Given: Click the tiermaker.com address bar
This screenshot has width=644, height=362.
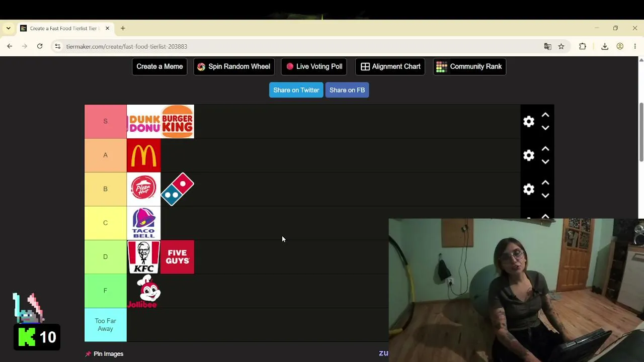Looking at the screenshot, I should pyautogui.click(x=302, y=46).
